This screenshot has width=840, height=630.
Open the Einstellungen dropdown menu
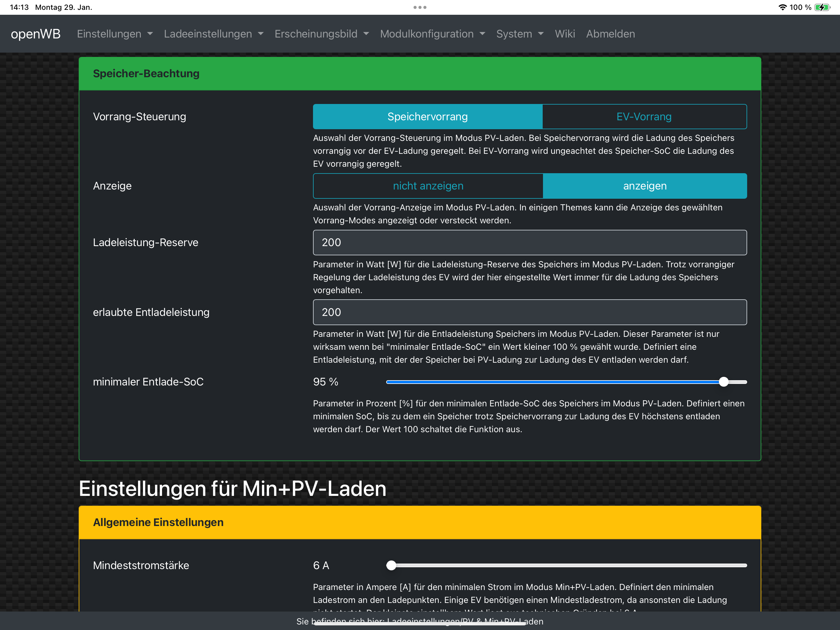(115, 34)
